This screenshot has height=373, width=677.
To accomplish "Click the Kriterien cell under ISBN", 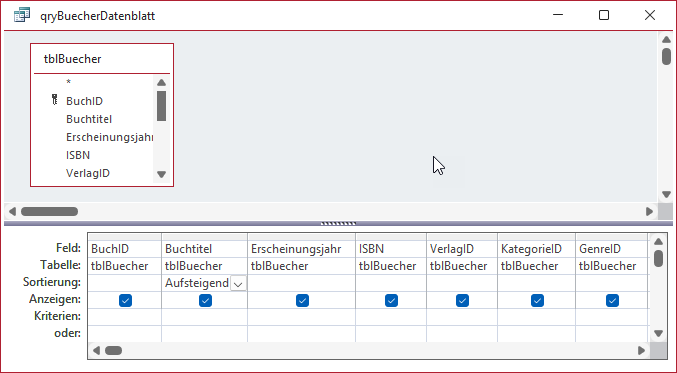I will point(391,317).
